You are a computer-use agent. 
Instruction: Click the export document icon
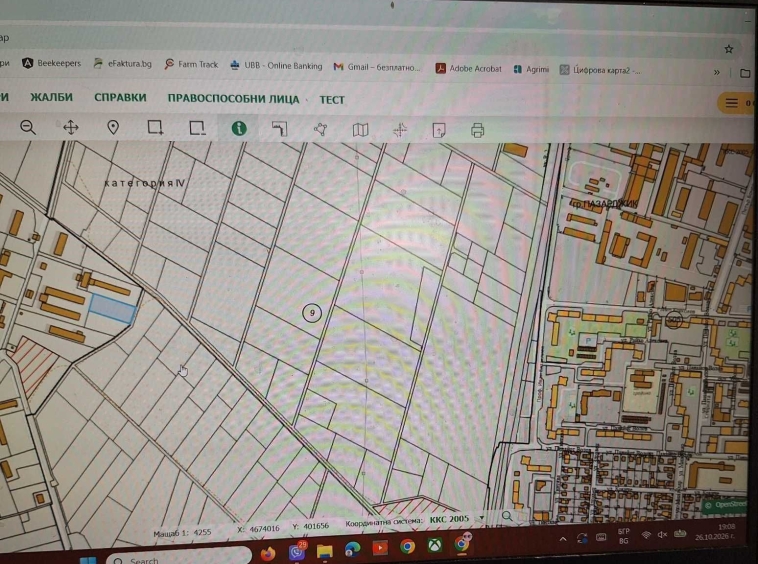(439, 130)
